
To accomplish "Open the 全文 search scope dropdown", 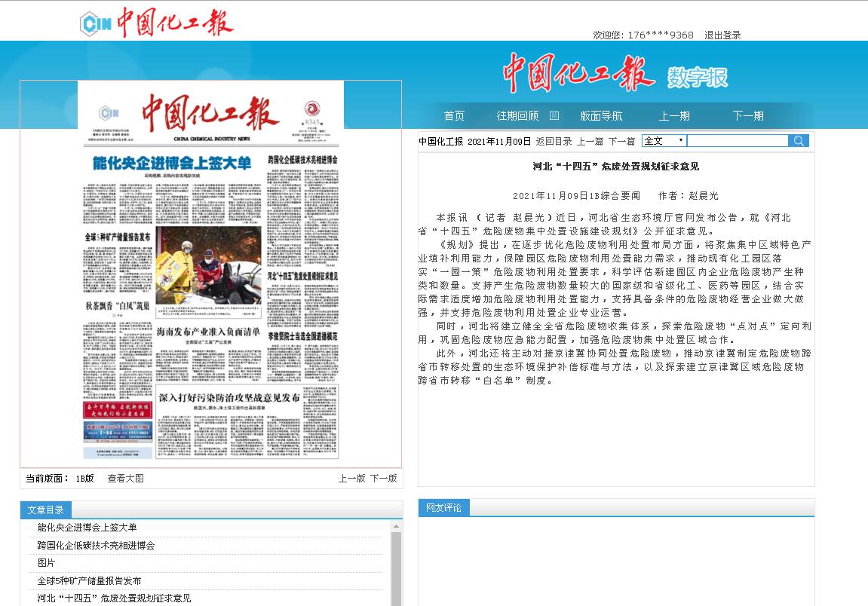I will tap(664, 141).
